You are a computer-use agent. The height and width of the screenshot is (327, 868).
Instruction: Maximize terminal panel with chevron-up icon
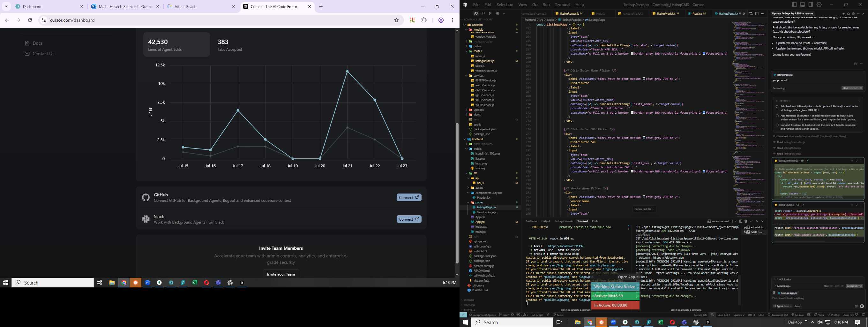tap(757, 221)
